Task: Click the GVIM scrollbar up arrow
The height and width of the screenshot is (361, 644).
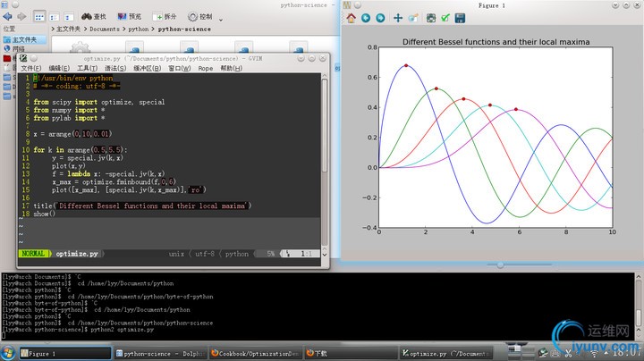Action: point(325,76)
